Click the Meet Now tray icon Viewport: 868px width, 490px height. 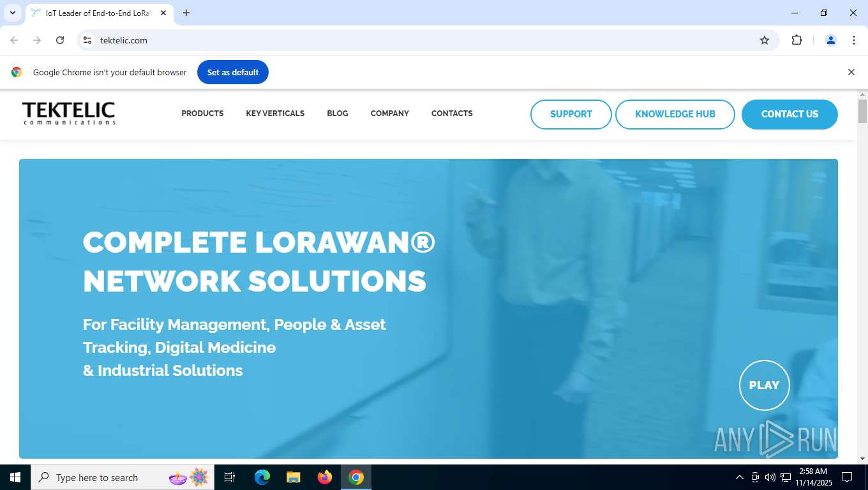pyautogui.click(x=755, y=477)
